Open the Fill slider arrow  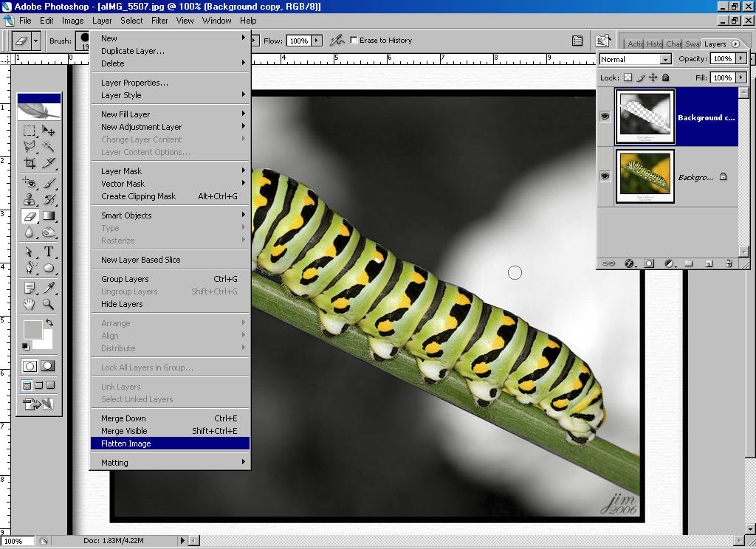(741, 77)
